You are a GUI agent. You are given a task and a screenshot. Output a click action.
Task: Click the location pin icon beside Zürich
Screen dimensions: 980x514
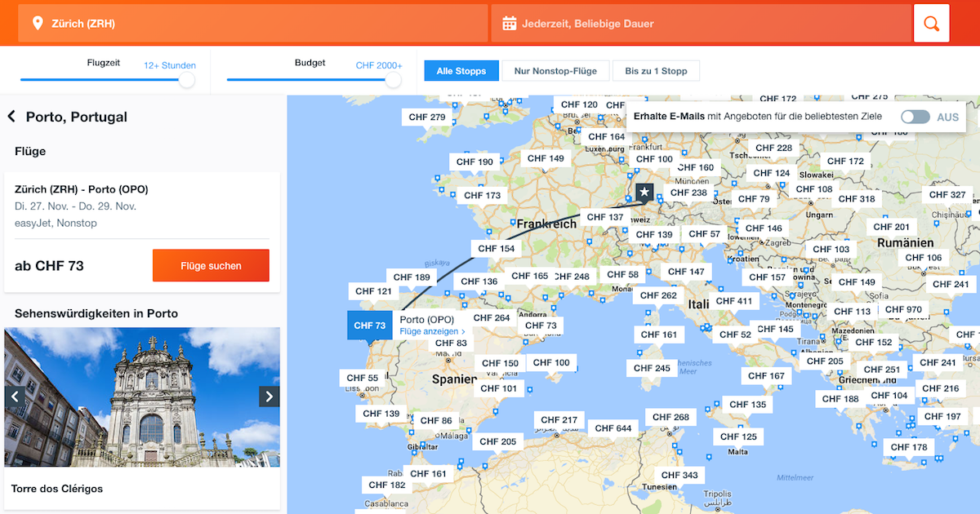37,24
